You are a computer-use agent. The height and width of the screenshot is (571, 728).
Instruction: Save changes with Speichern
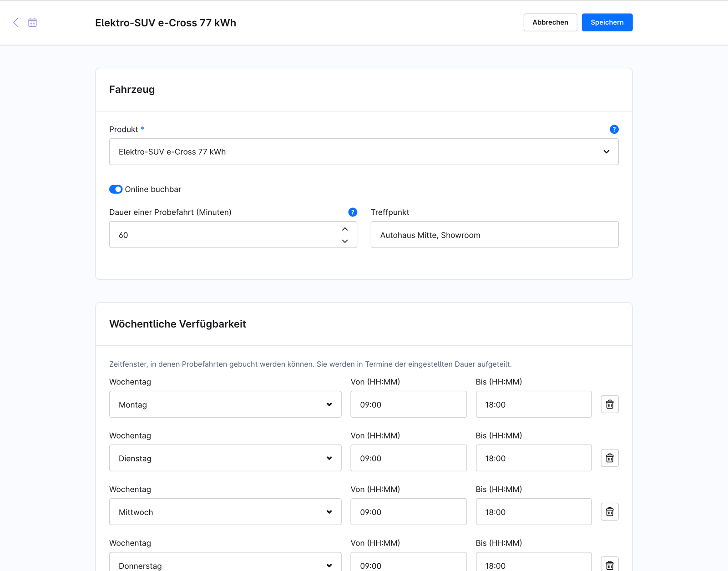(x=607, y=22)
